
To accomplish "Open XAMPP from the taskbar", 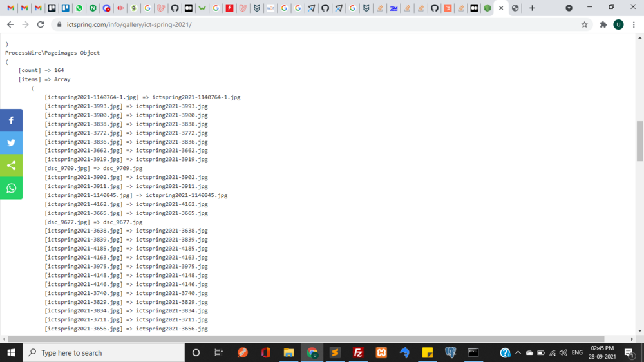I will click(x=381, y=352).
